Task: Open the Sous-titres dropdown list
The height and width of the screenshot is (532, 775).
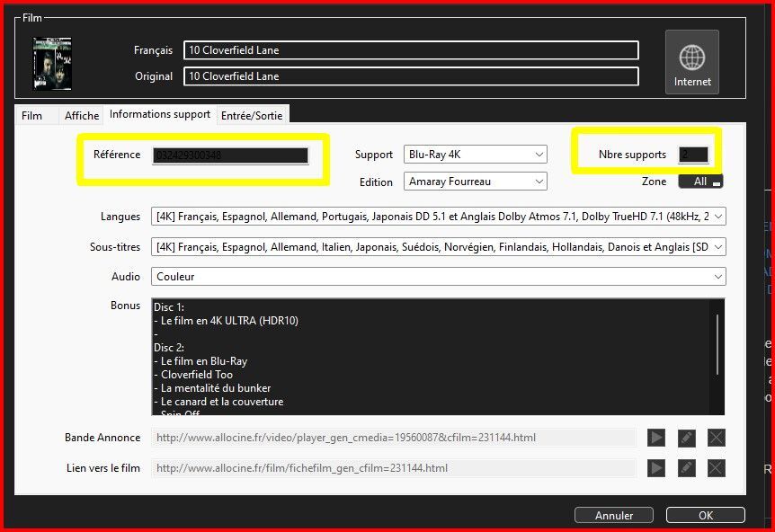Action: 439,247
